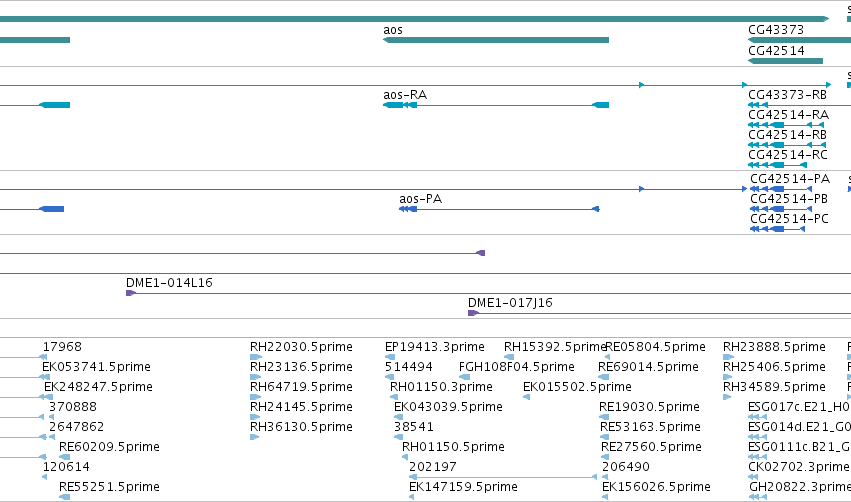Select RH23136.5prime label
Screen dimensions: 851x502
pos(301,367)
